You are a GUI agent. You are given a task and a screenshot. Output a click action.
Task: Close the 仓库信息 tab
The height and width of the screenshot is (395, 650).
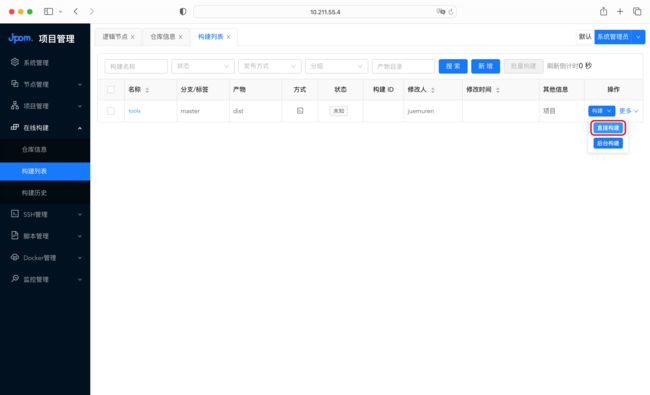tap(181, 37)
